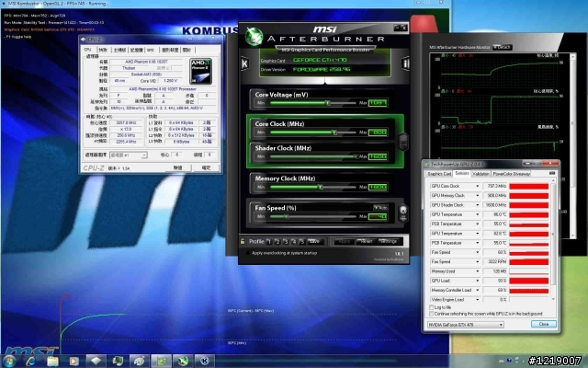This screenshot has width=588, height=368.
Task: Click the MSI Afterburner taskbar icon
Action: (183, 361)
